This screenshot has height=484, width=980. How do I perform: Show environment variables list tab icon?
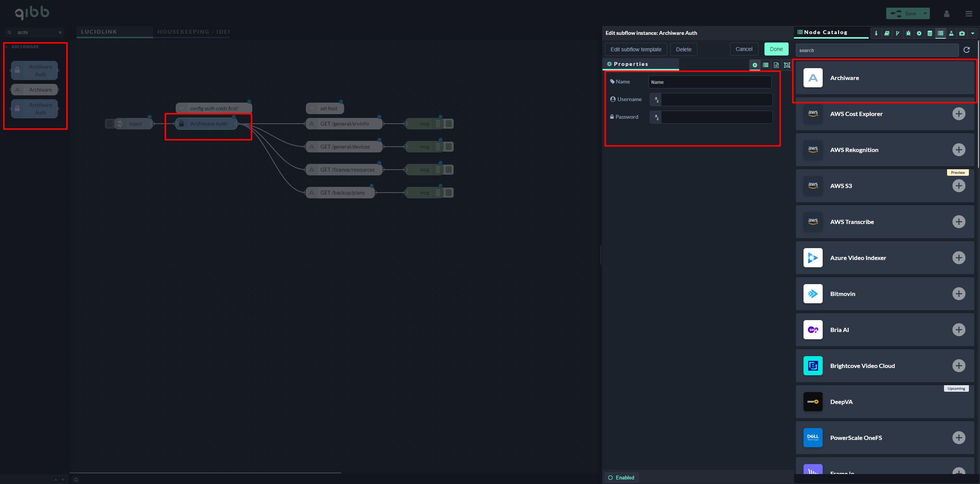click(x=765, y=65)
